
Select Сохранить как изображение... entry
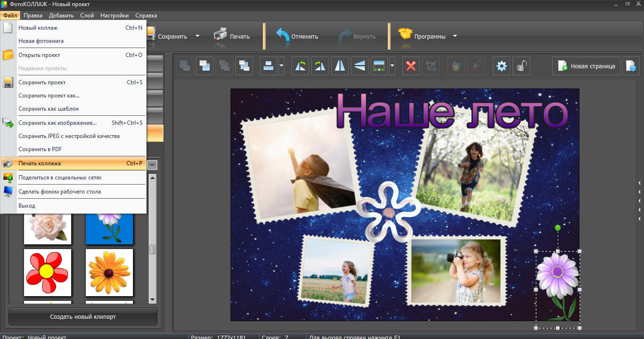tap(74, 123)
